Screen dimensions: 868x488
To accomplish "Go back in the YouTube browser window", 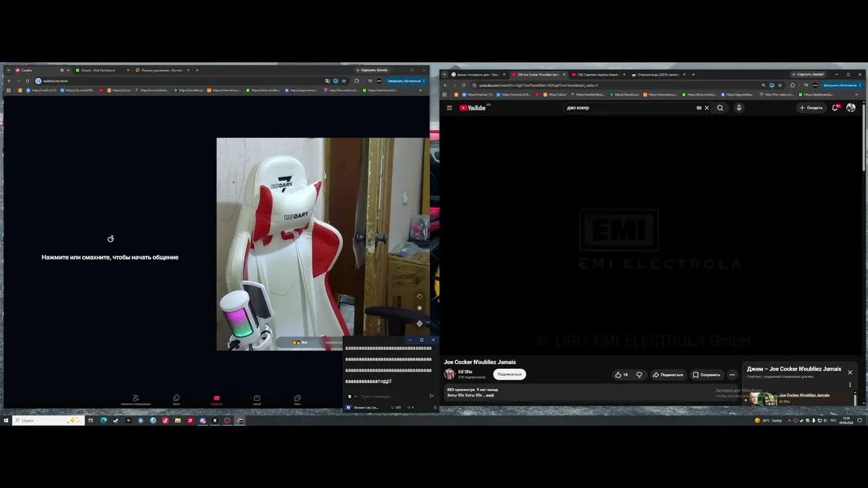I will 446,85.
